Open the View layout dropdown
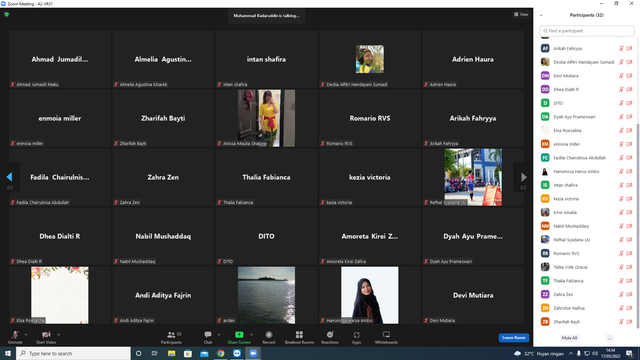Viewport: 640px width, 360px height. click(x=521, y=14)
